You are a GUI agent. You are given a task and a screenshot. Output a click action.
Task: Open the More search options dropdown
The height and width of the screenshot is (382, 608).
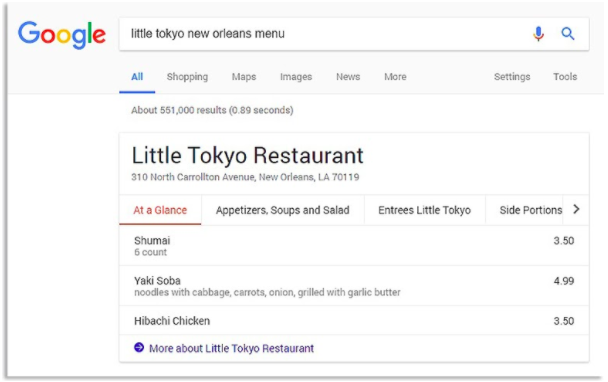point(395,77)
